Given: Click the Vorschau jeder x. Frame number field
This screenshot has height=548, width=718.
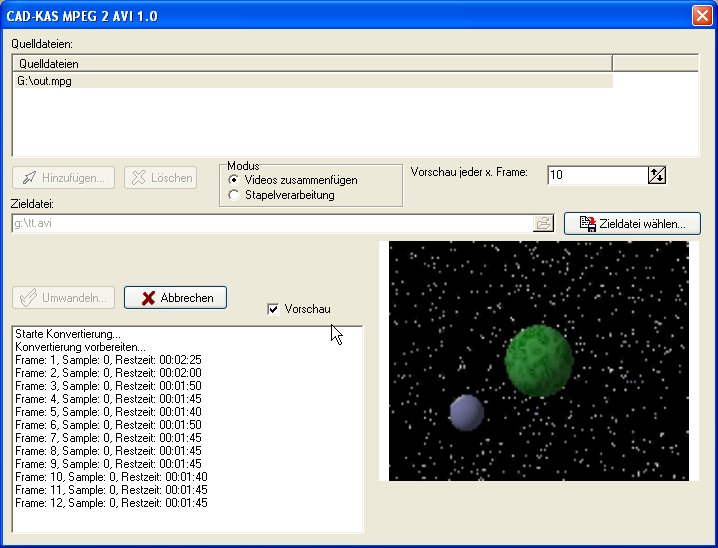Looking at the screenshot, I should 597,175.
